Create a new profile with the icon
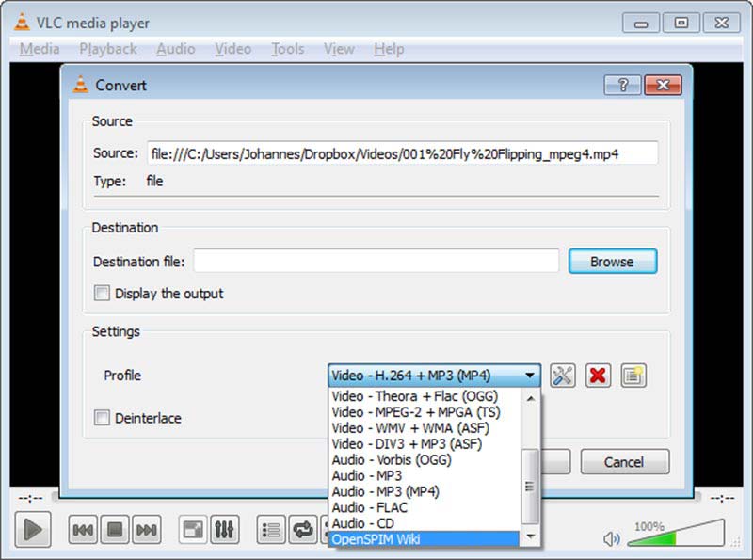Viewport: 753px width, 560px height. (x=633, y=375)
